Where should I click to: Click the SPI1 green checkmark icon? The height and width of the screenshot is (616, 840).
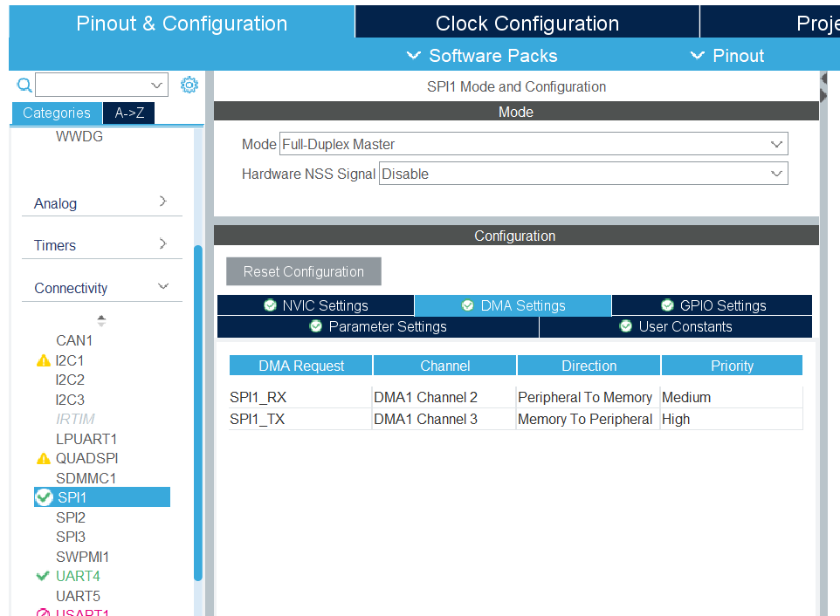44,497
